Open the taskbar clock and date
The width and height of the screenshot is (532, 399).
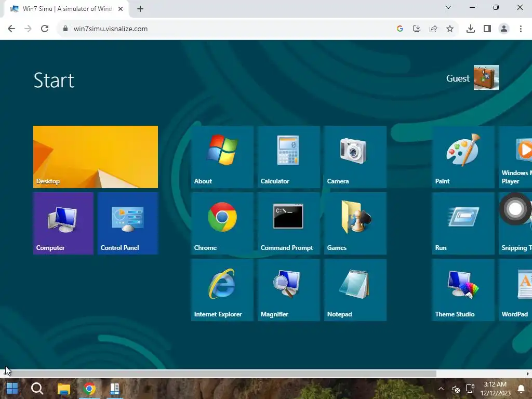(x=495, y=389)
